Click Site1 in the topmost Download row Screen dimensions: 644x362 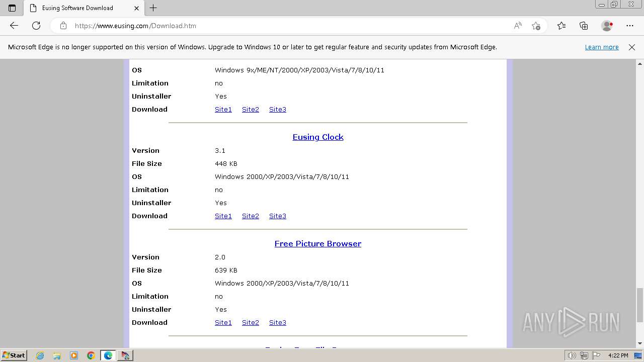223,110
